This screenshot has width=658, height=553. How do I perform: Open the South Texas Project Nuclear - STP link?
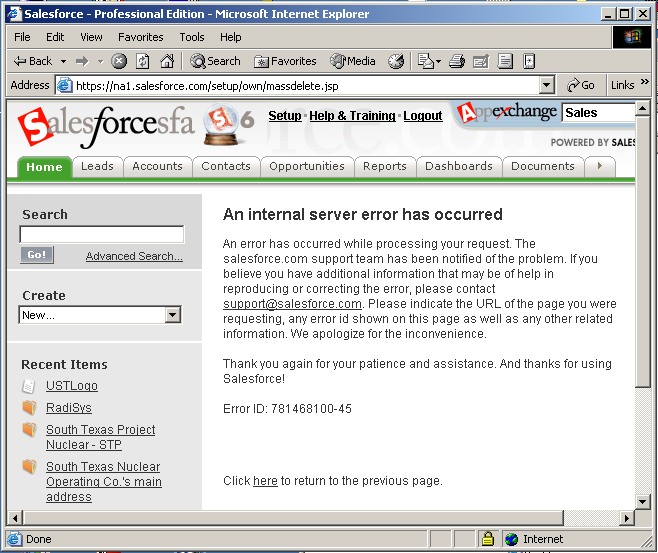[101, 437]
